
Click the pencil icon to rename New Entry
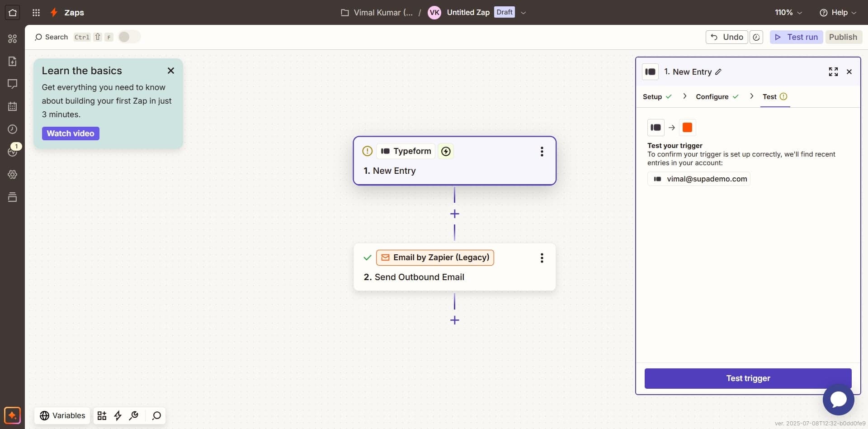(718, 72)
